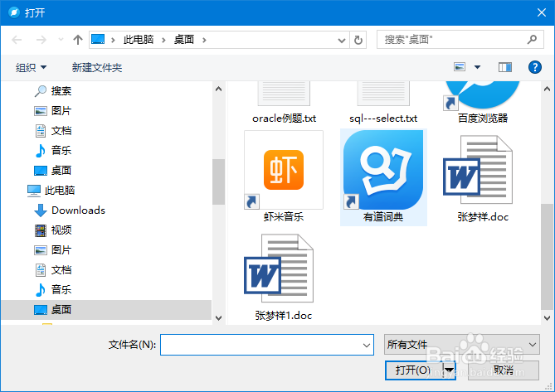This screenshot has height=392, width=555.
Task: Select the 有道词典 shortcut icon
Action: click(383, 170)
